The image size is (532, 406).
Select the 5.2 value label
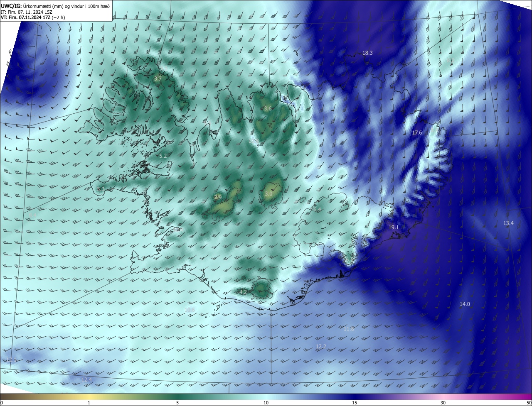(163, 156)
